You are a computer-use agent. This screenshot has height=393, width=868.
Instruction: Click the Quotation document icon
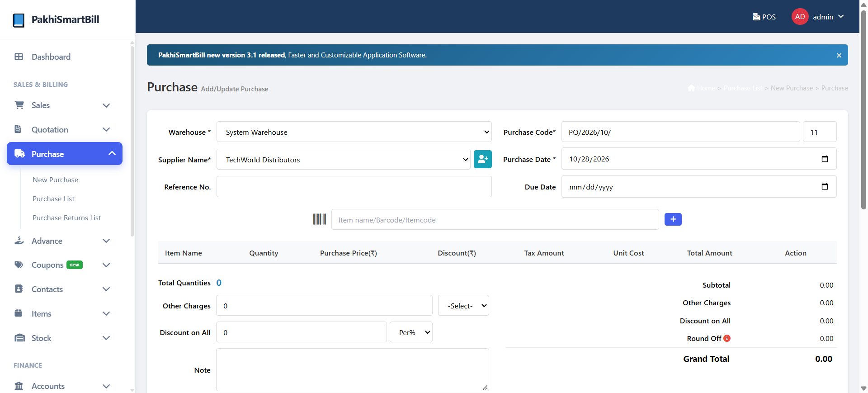18,129
